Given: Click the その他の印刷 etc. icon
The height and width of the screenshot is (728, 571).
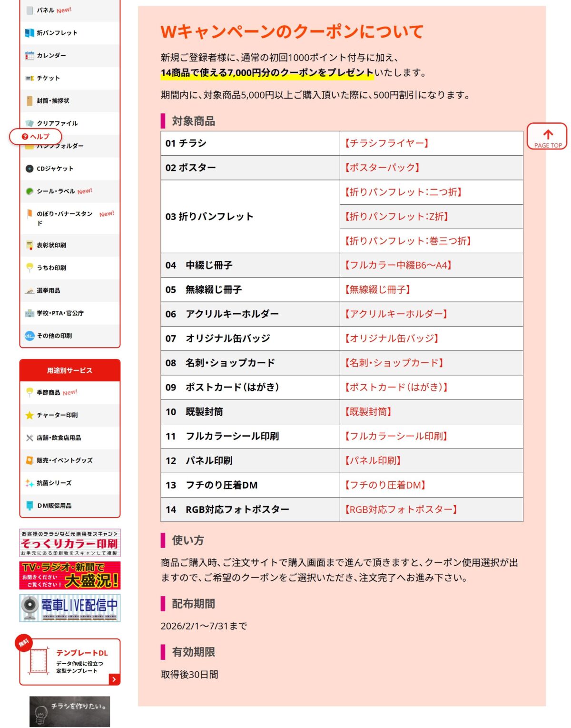Looking at the screenshot, I should [30, 336].
